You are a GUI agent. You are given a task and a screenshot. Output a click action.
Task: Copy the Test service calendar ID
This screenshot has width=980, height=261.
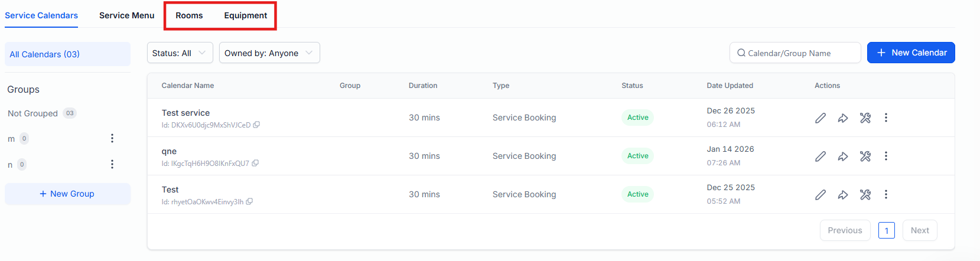[256, 125]
